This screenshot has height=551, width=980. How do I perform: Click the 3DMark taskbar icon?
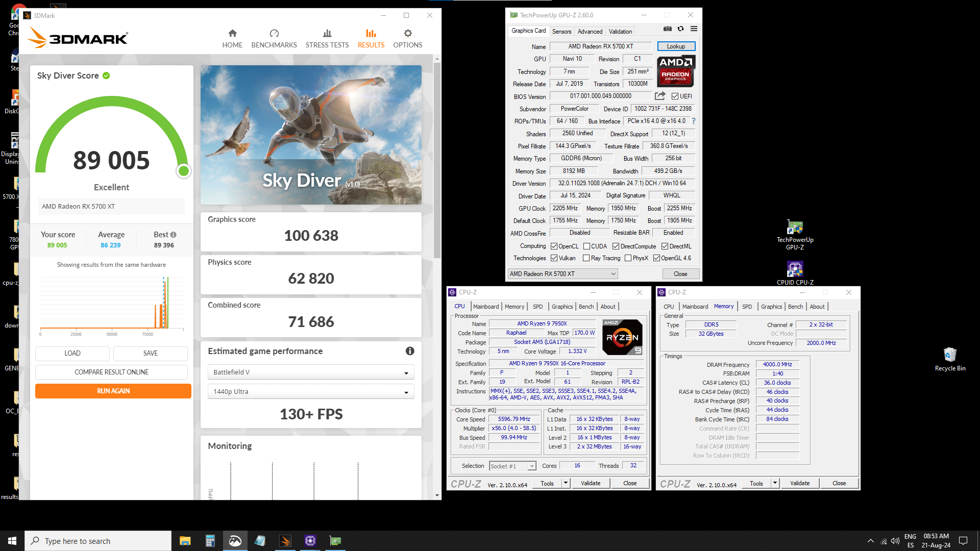point(285,541)
